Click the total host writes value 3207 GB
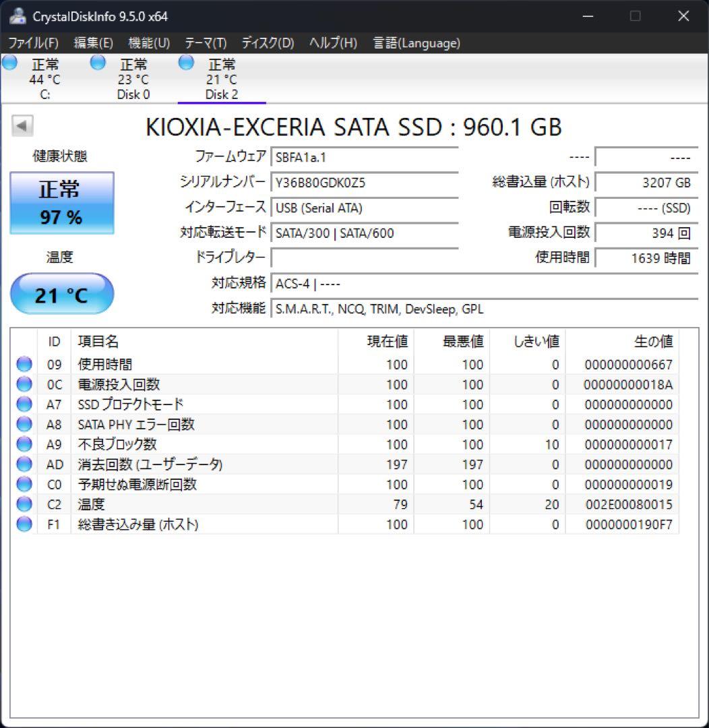This screenshot has width=709, height=728. (x=646, y=183)
